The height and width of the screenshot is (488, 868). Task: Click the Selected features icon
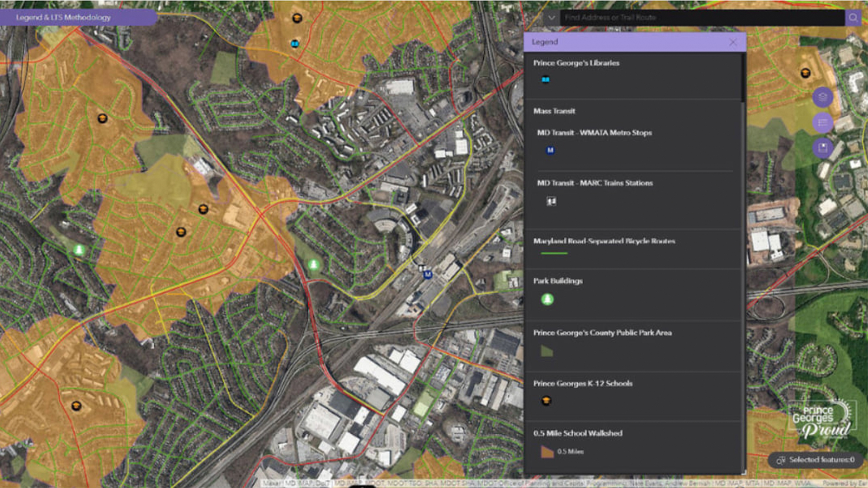click(780, 460)
